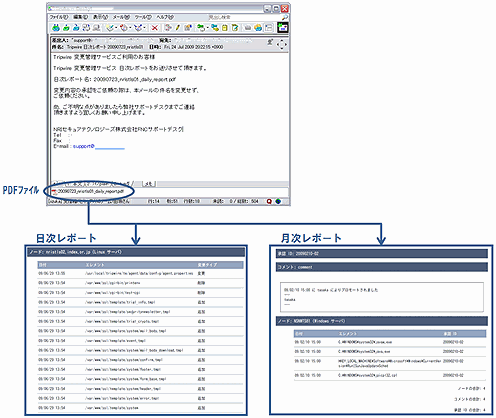Switch to the メモ tab
Viewport: 496px width, 418px height.
click(x=148, y=184)
